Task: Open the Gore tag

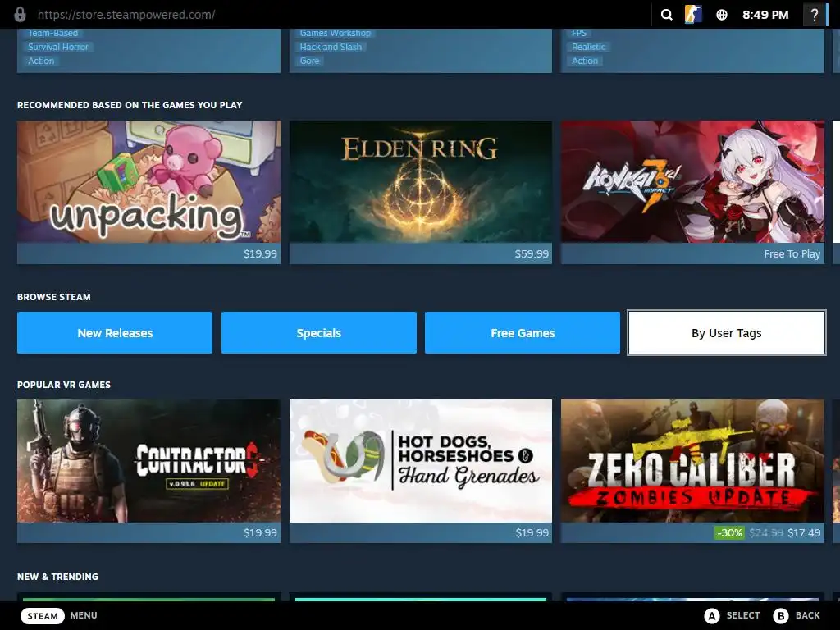Action: click(x=309, y=61)
